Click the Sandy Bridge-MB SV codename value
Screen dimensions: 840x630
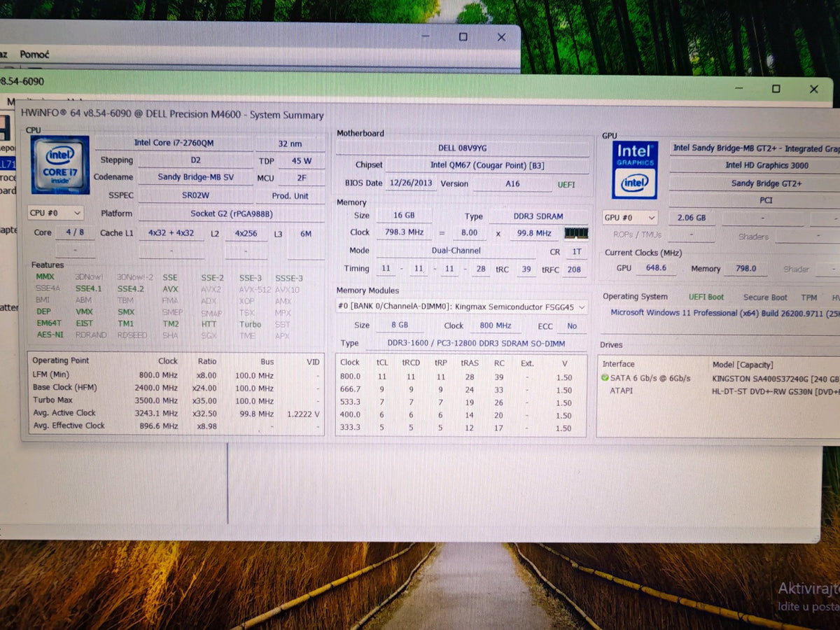tap(195, 177)
